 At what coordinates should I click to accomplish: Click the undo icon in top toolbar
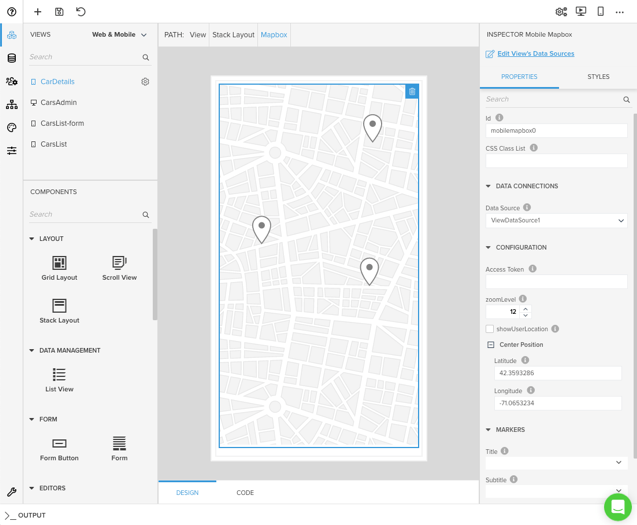click(81, 12)
